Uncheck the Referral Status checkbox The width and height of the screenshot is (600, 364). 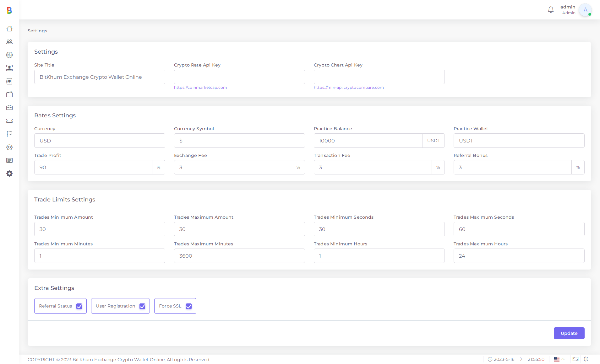pos(79,306)
